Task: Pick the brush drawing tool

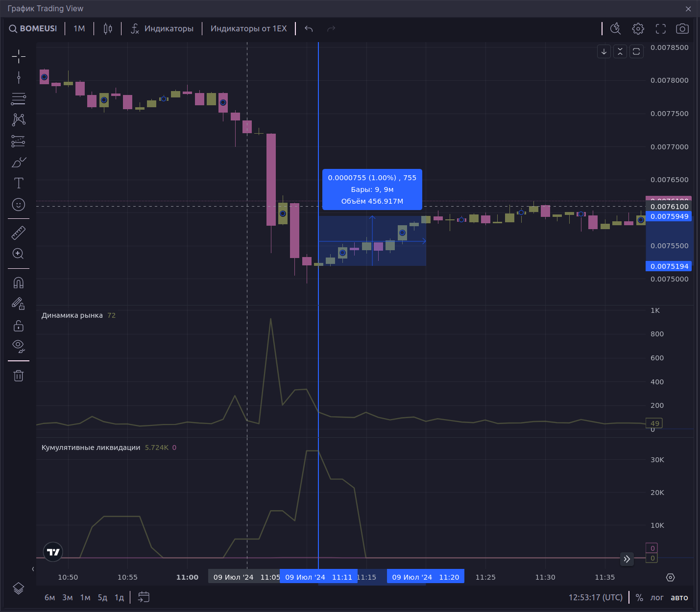Action: pos(19,162)
